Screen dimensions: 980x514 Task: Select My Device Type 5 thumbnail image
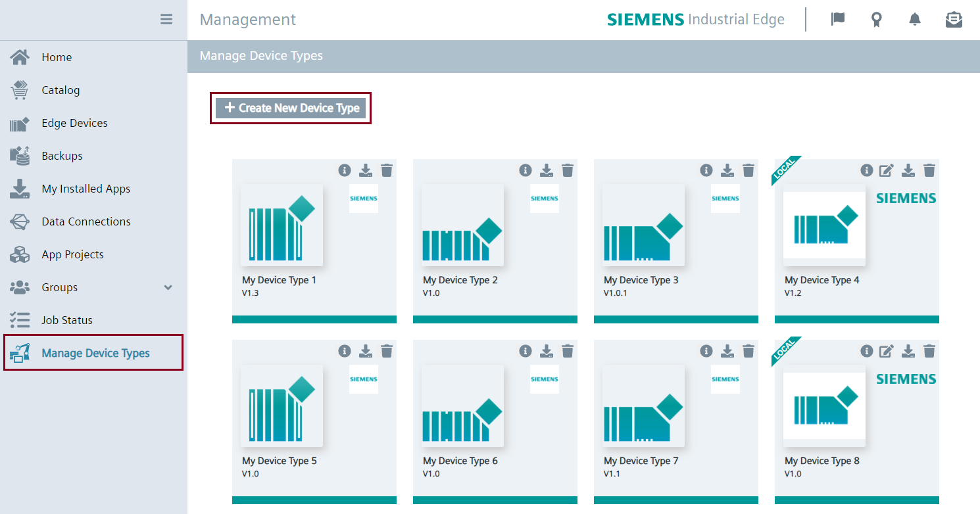(x=282, y=406)
